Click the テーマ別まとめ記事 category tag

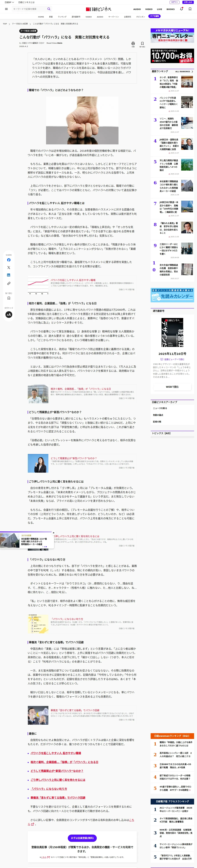28,31
